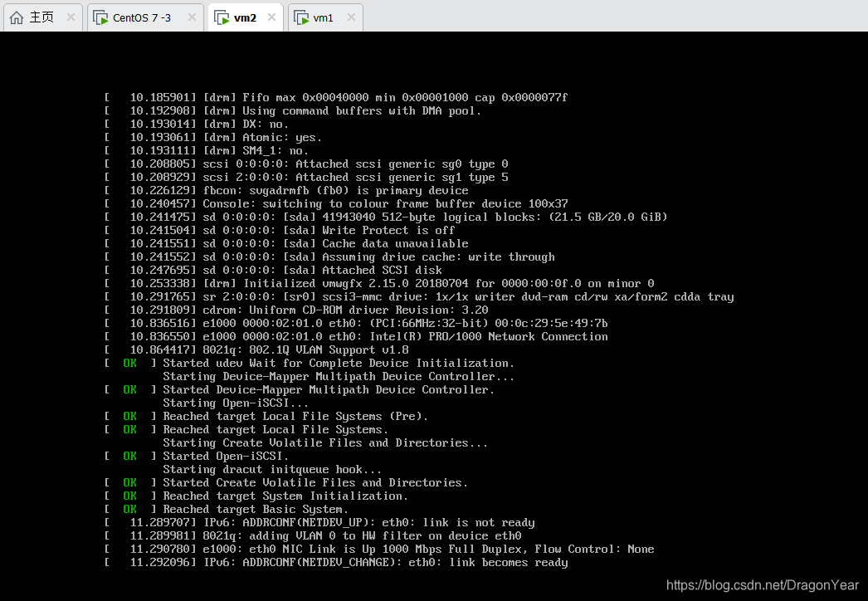868x601 pixels.
Task: Switch to the 主页 home tab
Action: click(41, 17)
